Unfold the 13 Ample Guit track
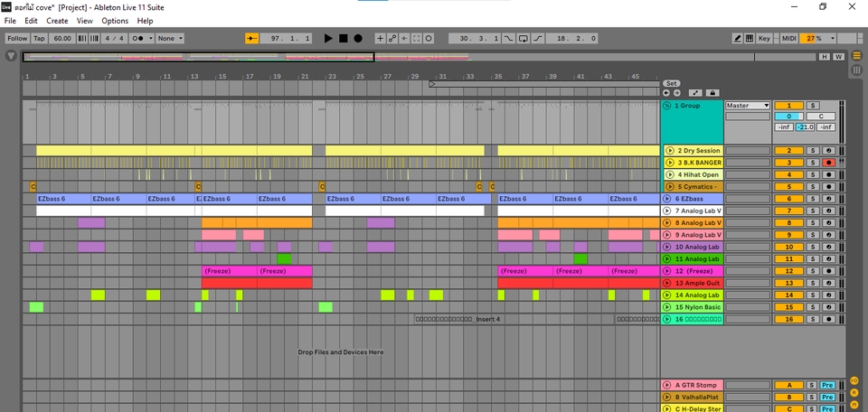868x412 pixels. 667,283
